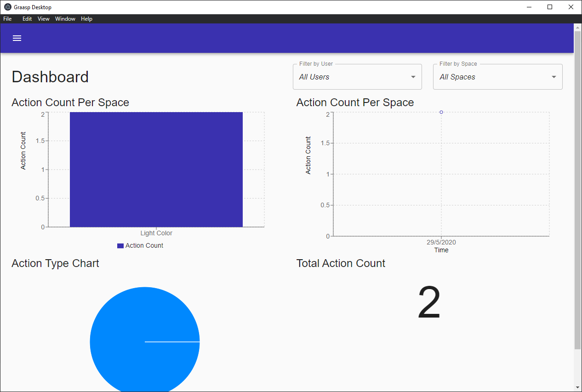
Task: Open the Filter by User dropdown
Action: pyautogui.click(x=357, y=77)
